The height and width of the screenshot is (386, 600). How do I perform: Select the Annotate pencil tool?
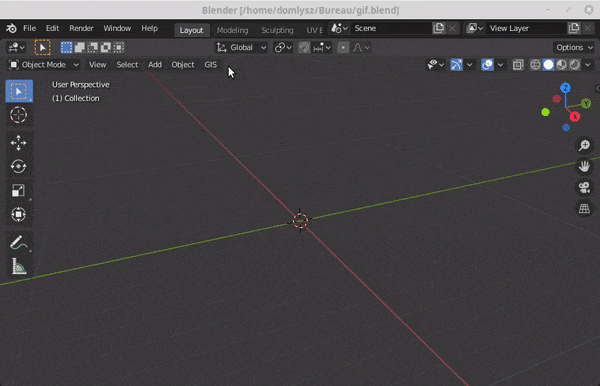[19, 243]
